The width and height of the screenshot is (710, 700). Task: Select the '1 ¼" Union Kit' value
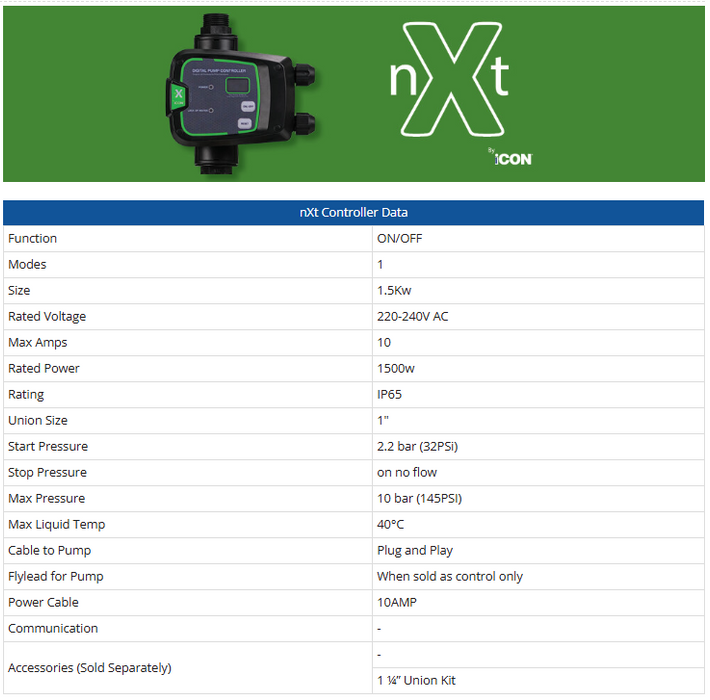click(416, 681)
